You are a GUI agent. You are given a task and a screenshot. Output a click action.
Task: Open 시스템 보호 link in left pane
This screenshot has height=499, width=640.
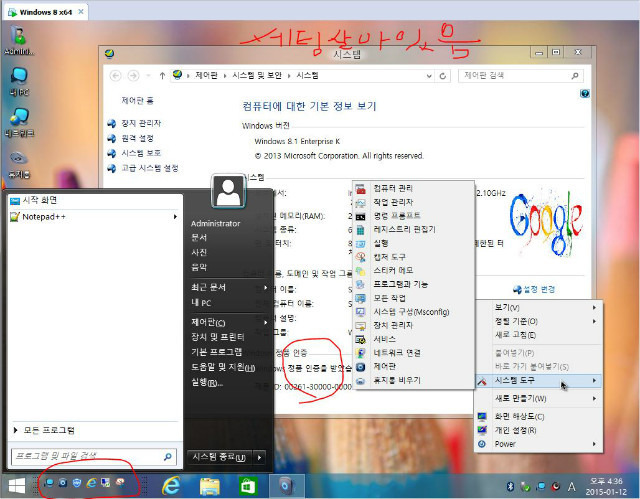coord(141,153)
